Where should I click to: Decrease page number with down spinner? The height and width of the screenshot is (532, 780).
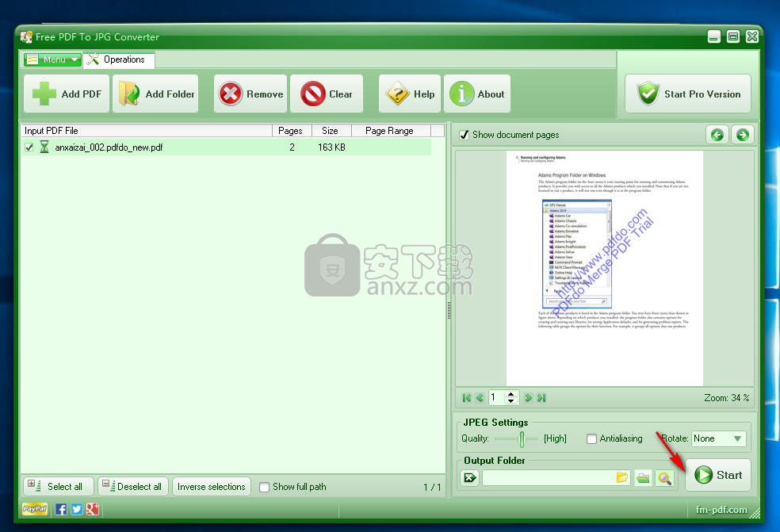(510, 400)
